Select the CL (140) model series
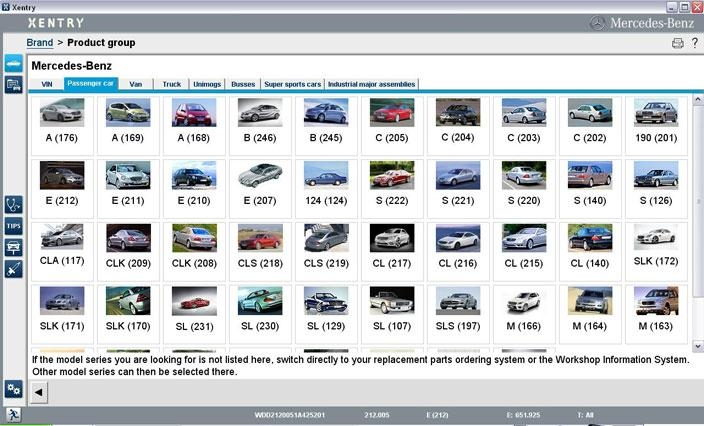 [590, 251]
